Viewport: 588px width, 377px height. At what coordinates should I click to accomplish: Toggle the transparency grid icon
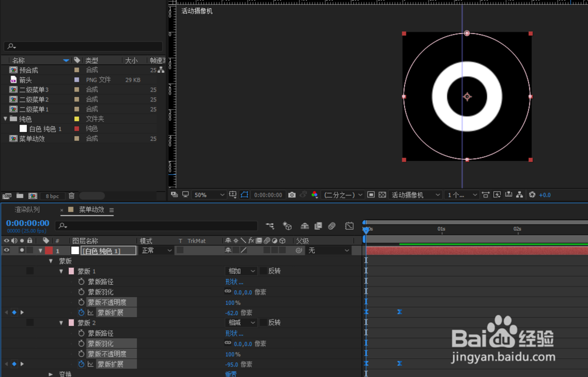pos(382,195)
